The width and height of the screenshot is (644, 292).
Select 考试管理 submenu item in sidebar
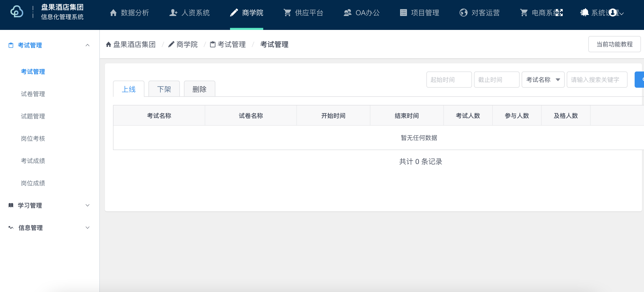coord(33,72)
